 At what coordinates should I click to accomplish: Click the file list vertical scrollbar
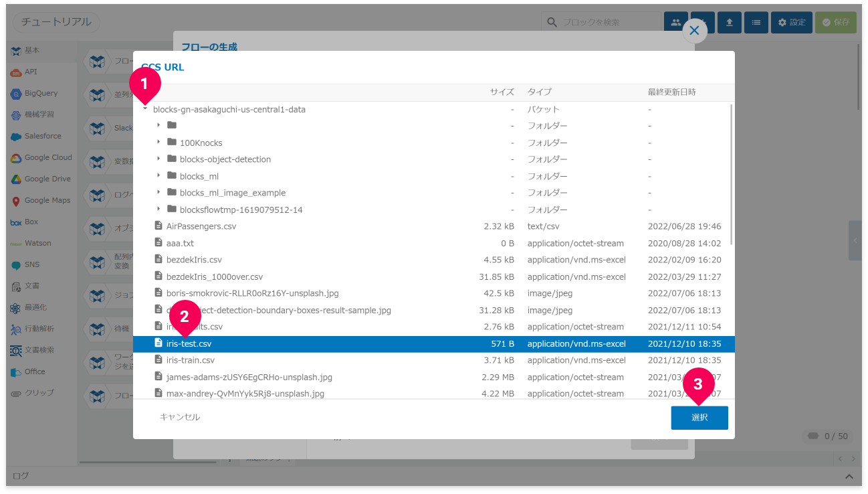(x=732, y=174)
